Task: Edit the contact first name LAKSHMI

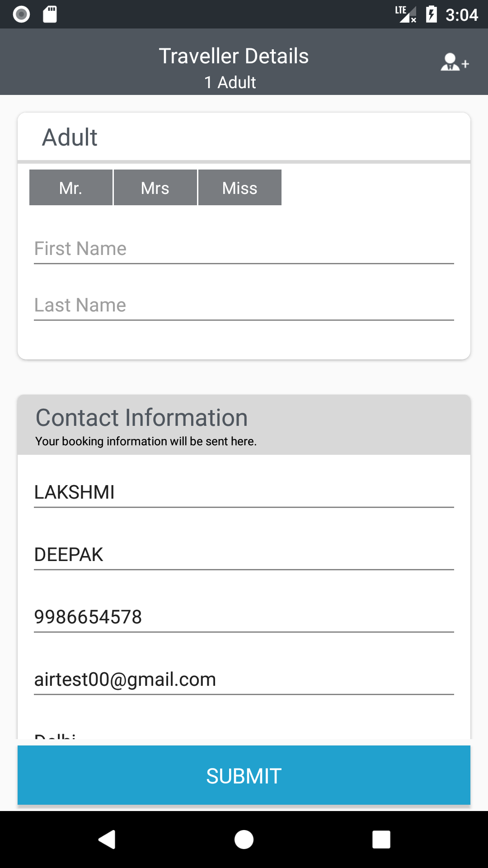Action: [x=244, y=492]
